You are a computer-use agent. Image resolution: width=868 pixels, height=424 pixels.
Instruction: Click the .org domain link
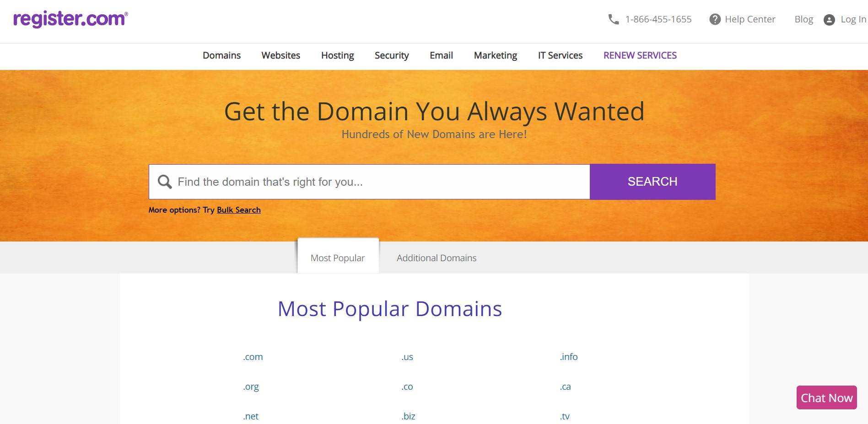click(251, 387)
